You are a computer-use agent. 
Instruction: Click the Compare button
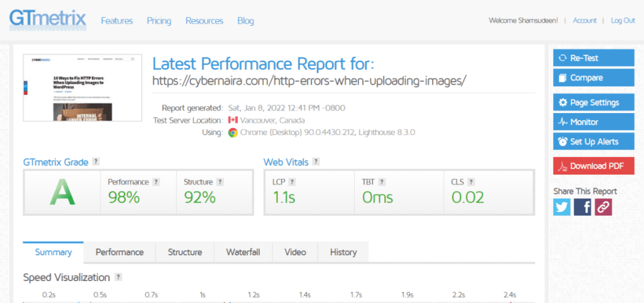(x=594, y=77)
